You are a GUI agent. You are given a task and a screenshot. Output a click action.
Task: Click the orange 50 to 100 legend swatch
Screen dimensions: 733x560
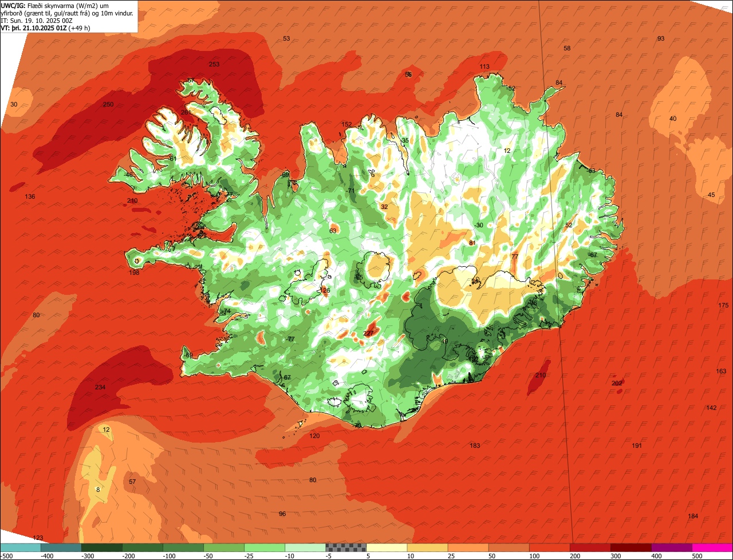(x=509, y=547)
